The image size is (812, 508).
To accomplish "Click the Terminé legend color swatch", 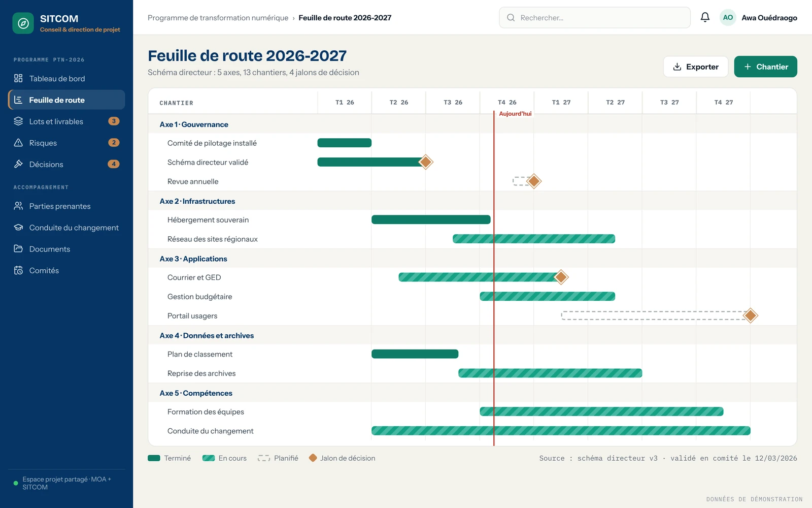I will coord(154,458).
